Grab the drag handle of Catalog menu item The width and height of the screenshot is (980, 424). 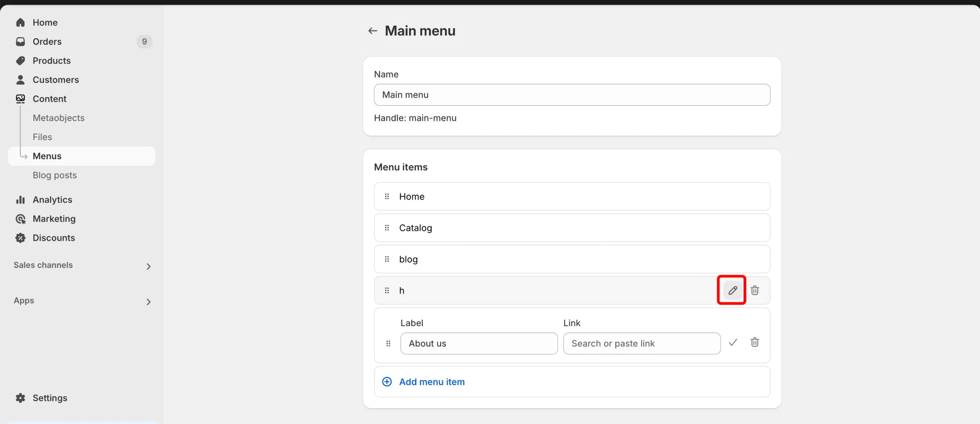[387, 228]
